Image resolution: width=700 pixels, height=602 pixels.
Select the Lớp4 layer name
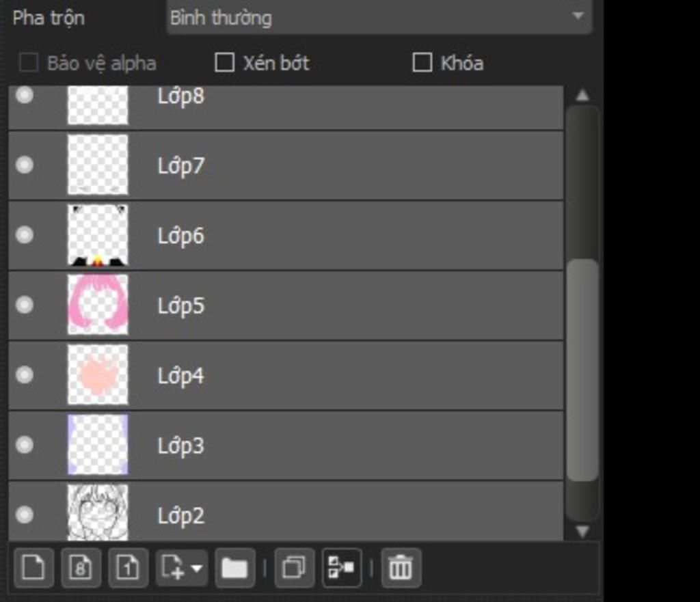(180, 376)
